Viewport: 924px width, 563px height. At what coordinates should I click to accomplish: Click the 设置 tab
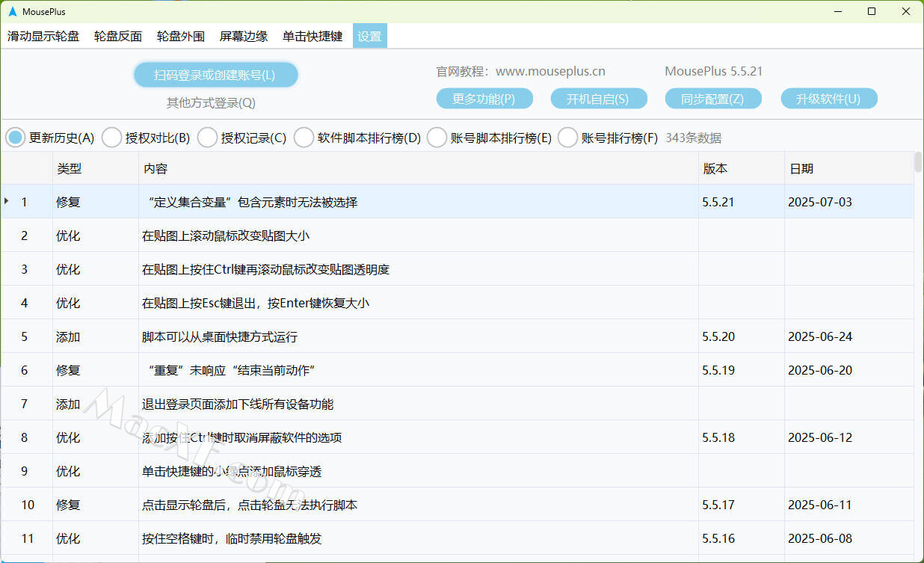click(x=369, y=36)
